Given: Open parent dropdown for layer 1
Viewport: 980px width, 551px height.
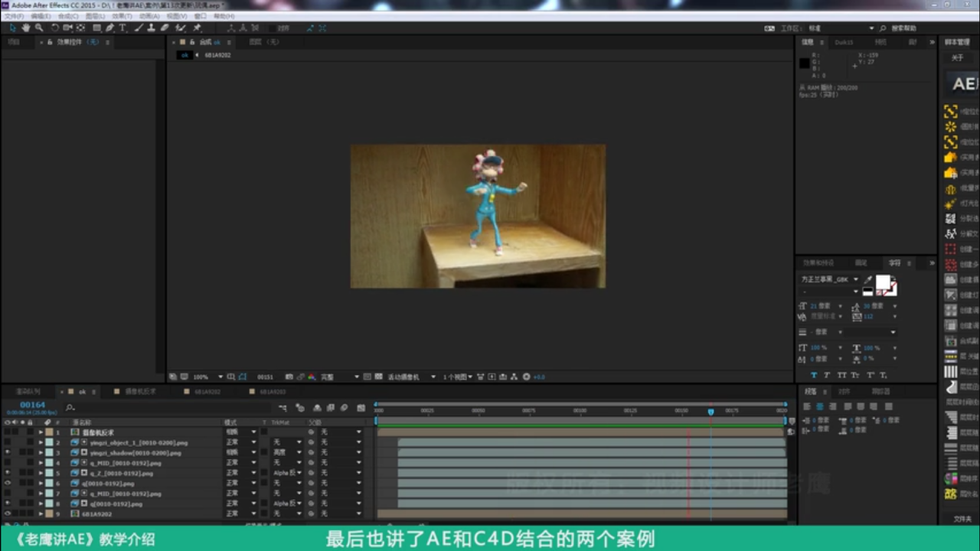Looking at the screenshot, I should (341, 432).
